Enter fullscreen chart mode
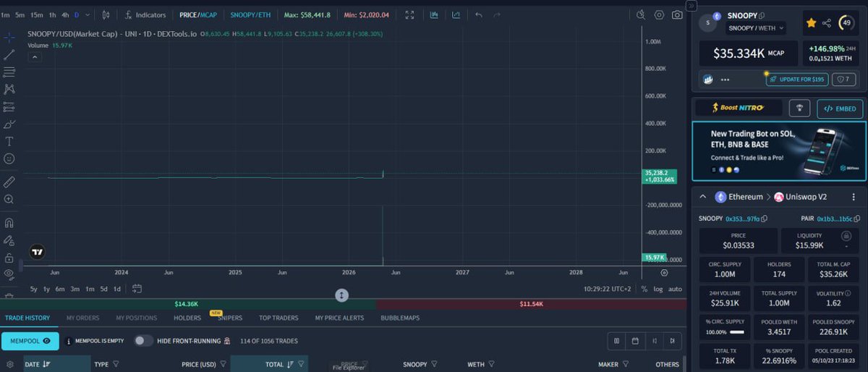Image resolution: width=868 pixels, height=372 pixels. pyautogui.click(x=410, y=14)
